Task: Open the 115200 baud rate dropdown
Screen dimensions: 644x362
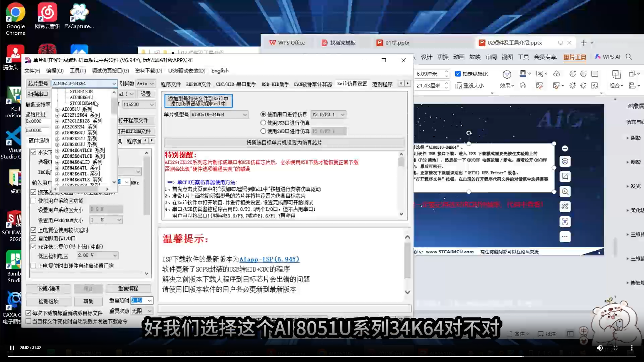Action: [x=152, y=104]
